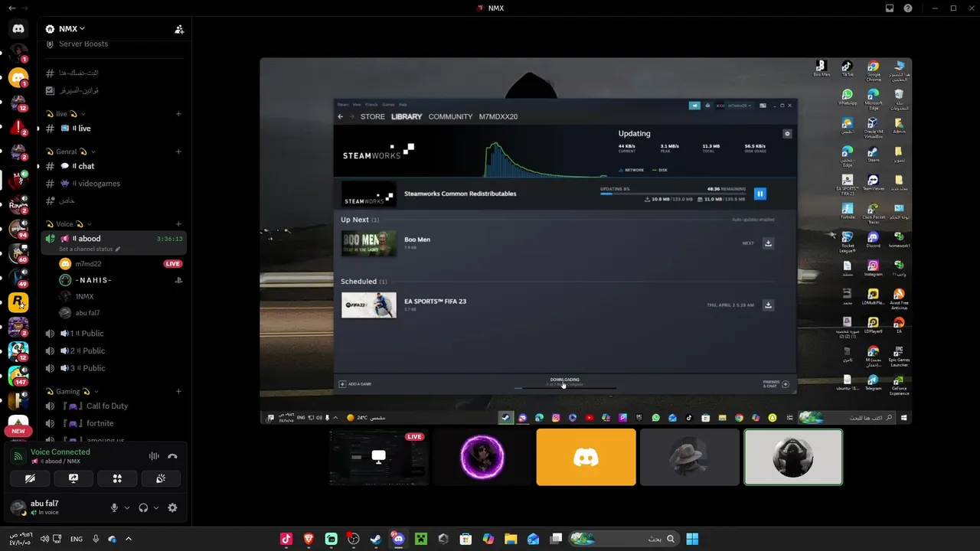Viewport: 980px width, 551px height.
Task: Open Discord user settings gear
Action: tap(172, 507)
